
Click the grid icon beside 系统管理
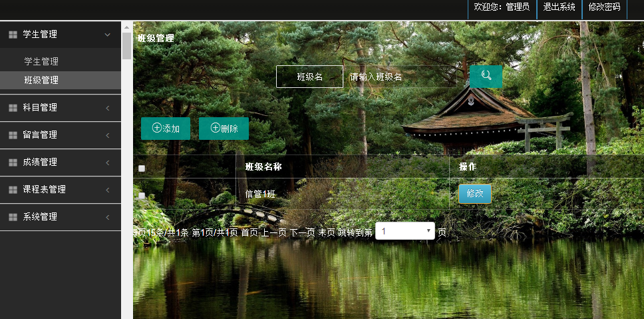click(13, 217)
